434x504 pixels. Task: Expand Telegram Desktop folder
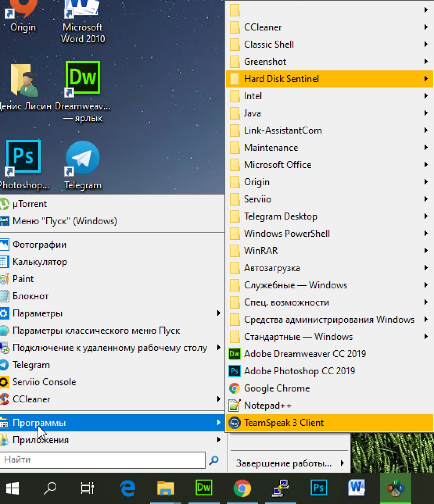point(330,216)
